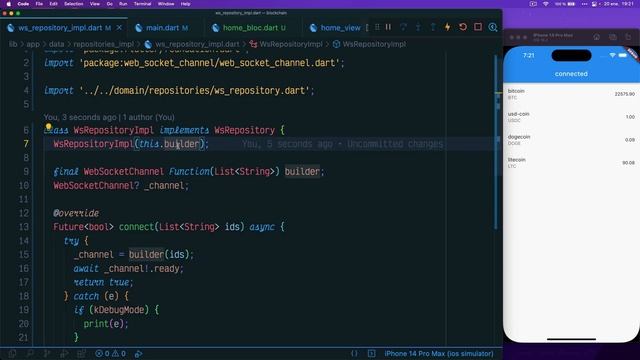Take a Simulator screenshot with camera icon

coord(613,37)
